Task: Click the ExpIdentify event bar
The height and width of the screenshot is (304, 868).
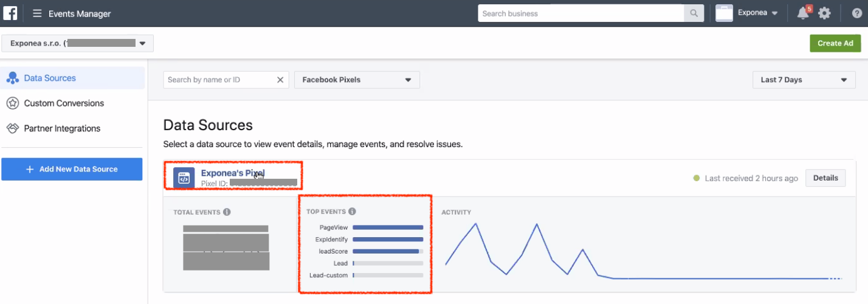Action: pyautogui.click(x=388, y=240)
